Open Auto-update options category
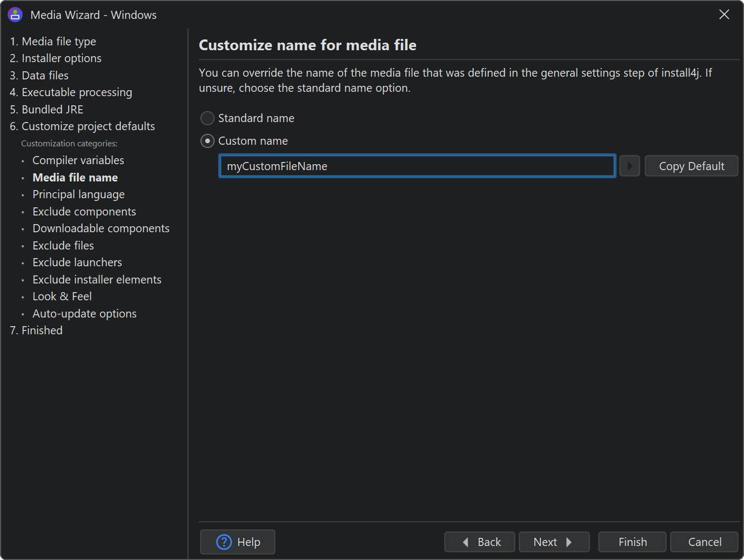Image resolution: width=744 pixels, height=560 pixels. pos(84,314)
